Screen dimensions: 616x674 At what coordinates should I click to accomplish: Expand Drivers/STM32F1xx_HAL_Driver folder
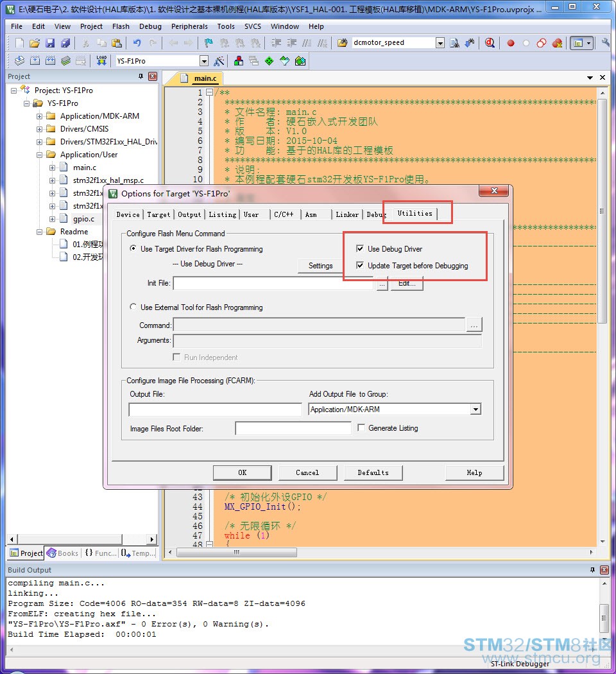pos(40,142)
